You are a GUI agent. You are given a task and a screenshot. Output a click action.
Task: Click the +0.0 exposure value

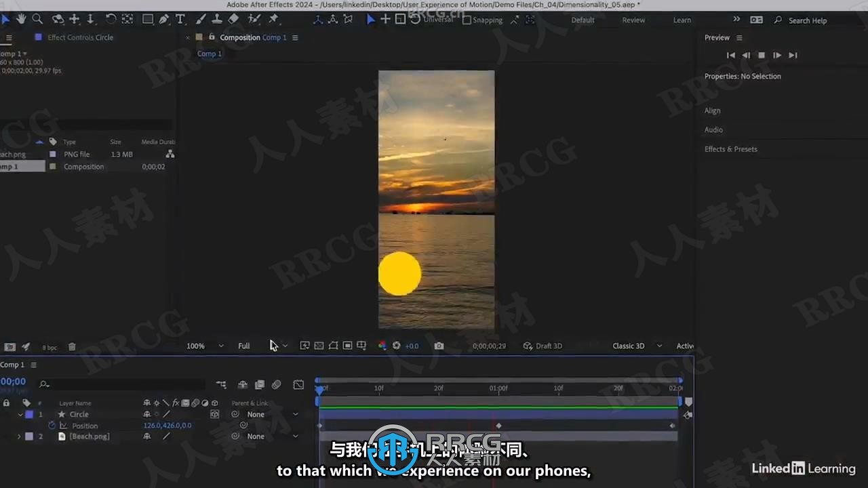[x=412, y=346]
